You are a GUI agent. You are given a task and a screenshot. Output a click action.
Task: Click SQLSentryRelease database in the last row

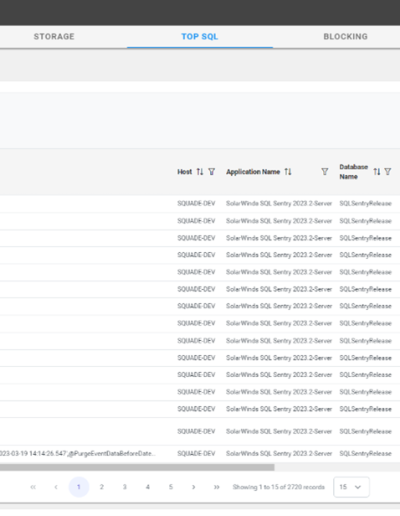(x=365, y=453)
